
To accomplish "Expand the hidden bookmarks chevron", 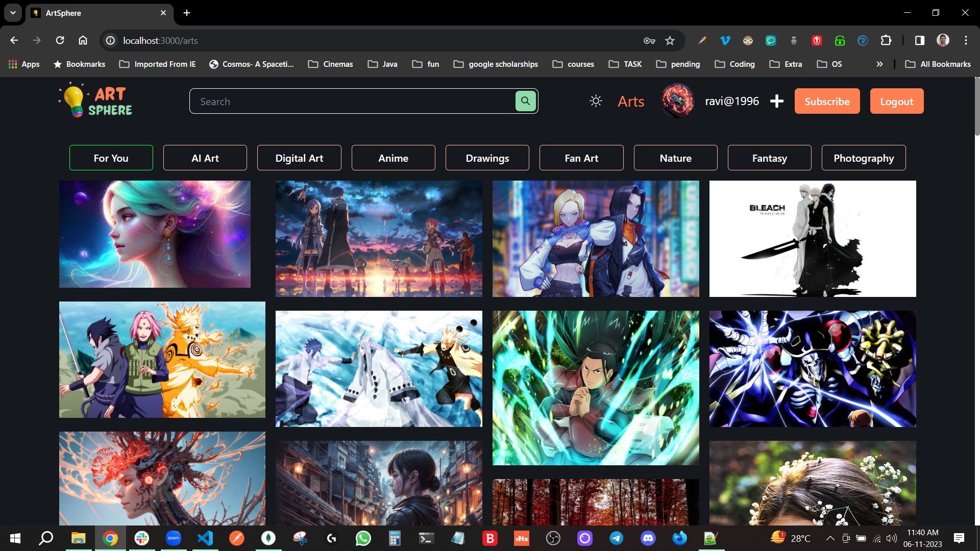I will tap(879, 64).
